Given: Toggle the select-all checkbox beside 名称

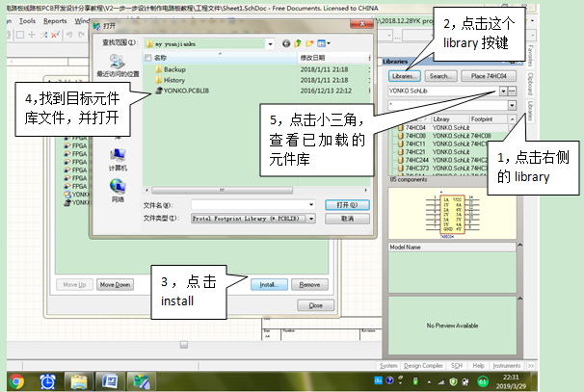Looking at the screenshot, I should (x=148, y=58).
